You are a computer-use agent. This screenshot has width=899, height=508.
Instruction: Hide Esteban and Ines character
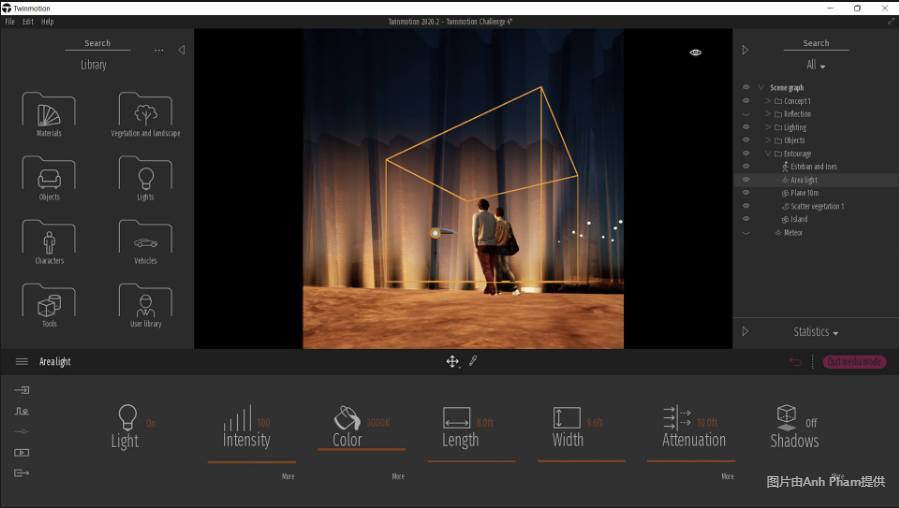coord(746,166)
